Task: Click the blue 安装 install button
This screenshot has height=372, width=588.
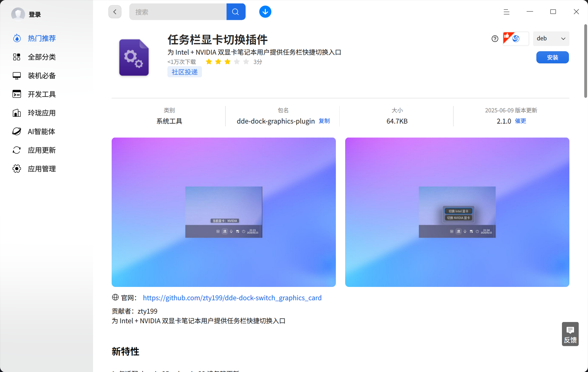Action: pyautogui.click(x=553, y=57)
